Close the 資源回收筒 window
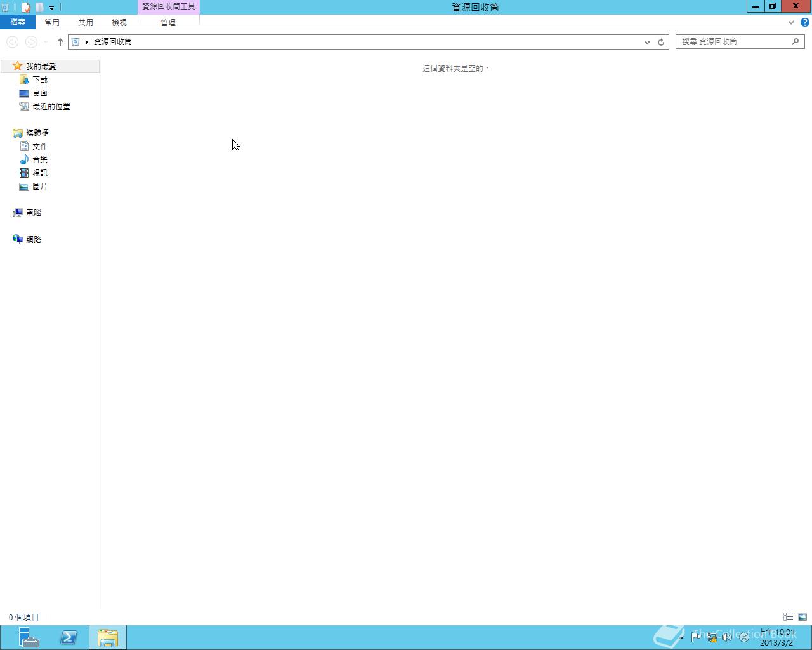The width and height of the screenshot is (812, 650). (796, 6)
